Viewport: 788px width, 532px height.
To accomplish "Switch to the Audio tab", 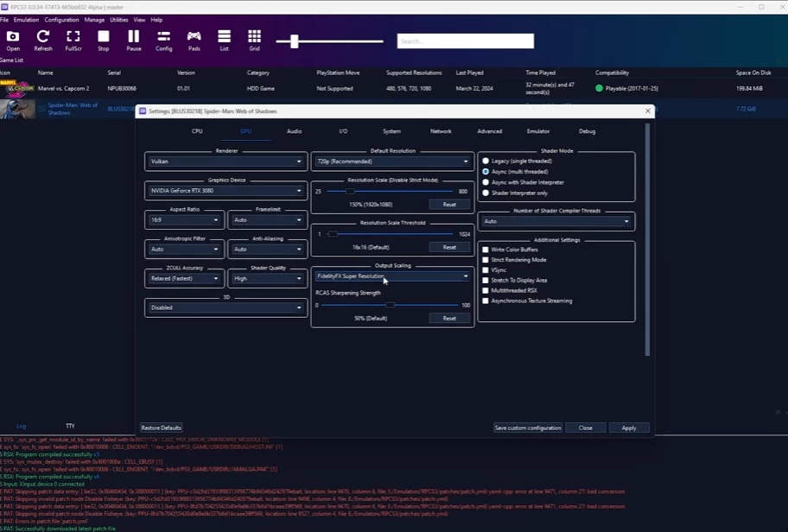I will point(294,131).
